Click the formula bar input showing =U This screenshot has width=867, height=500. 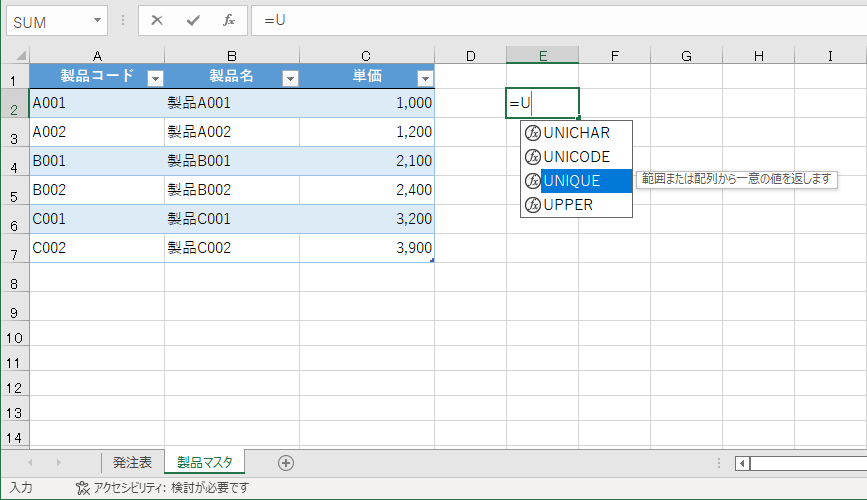coord(558,20)
